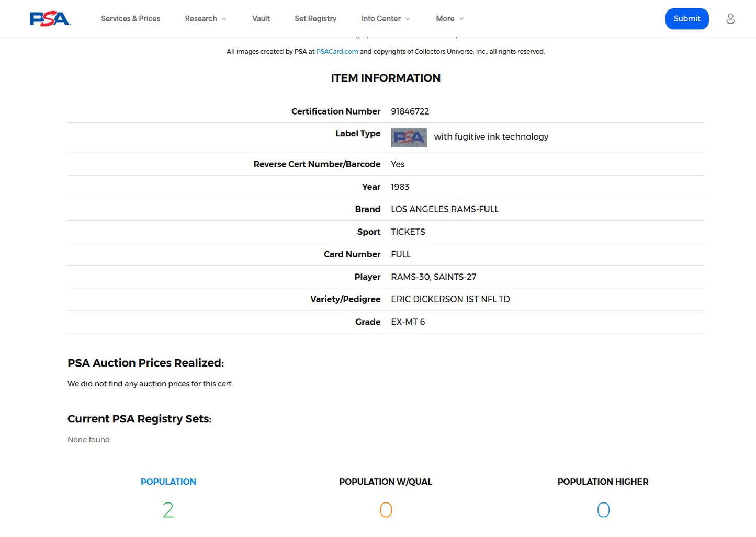Click the orange Population W/Qual count
Screen dimensions: 756x537
(x=386, y=510)
